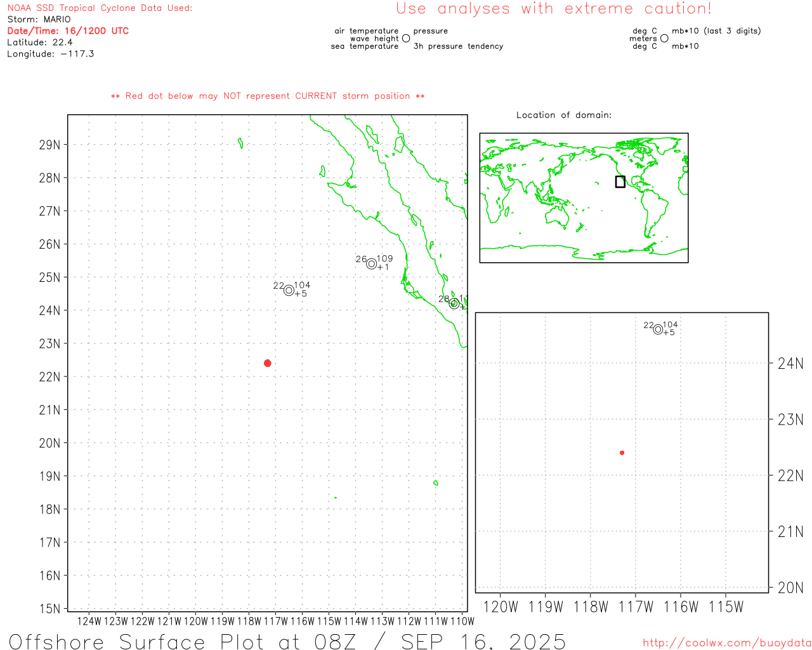This screenshot has height=650, width=812.
Task: Click the '22N' label on main map axis
Action: point(49,377)
